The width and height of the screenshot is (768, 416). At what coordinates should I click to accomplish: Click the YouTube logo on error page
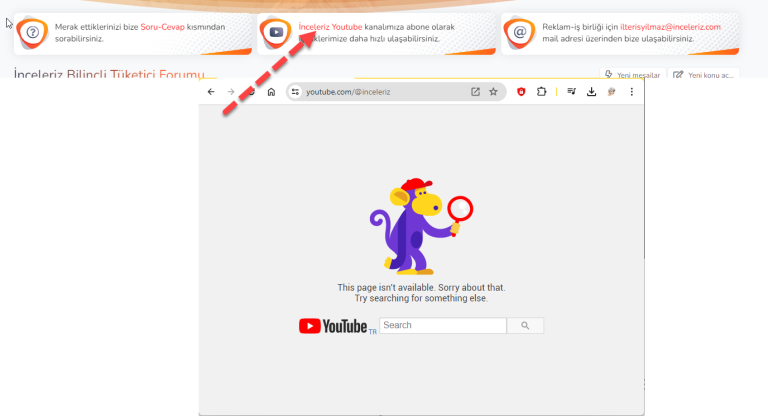333,326
